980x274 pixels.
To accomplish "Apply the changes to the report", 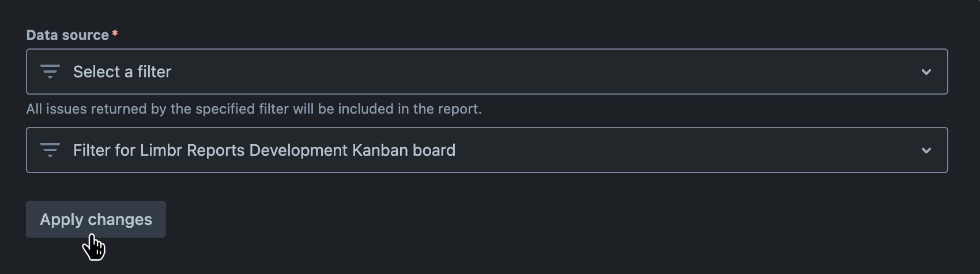I will point(96,219).
